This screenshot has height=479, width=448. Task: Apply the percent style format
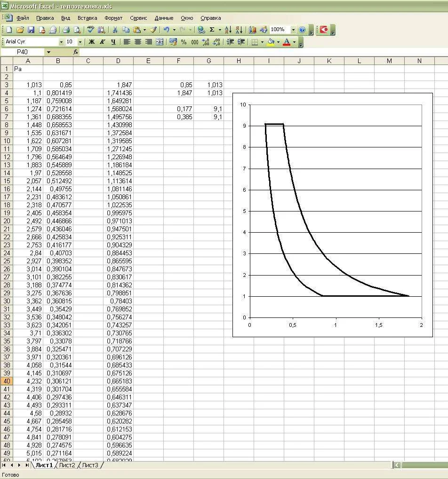click(184, 42)
